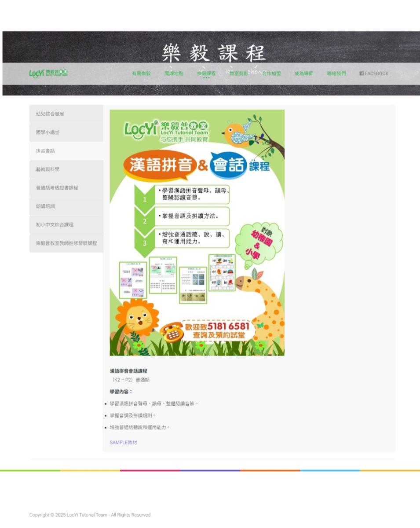Select the 拼音會話 sidebar tab
The height and width of the screenshot is (528, 420).
66,151
